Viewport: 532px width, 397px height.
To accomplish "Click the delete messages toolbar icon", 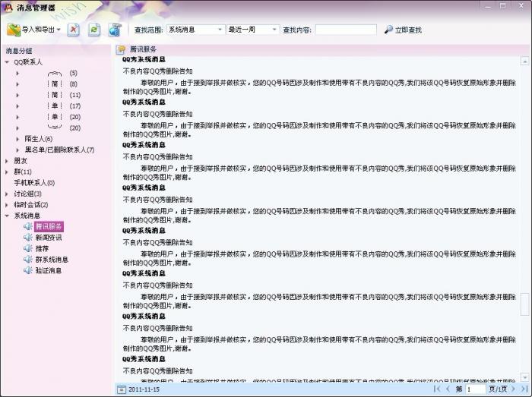I will [73, 30].
